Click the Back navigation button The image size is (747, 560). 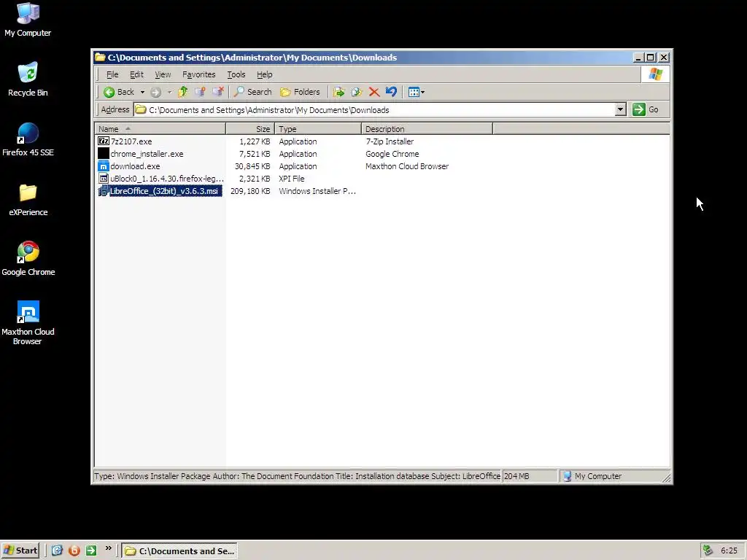pyautogui.click(x=119, y=92)
